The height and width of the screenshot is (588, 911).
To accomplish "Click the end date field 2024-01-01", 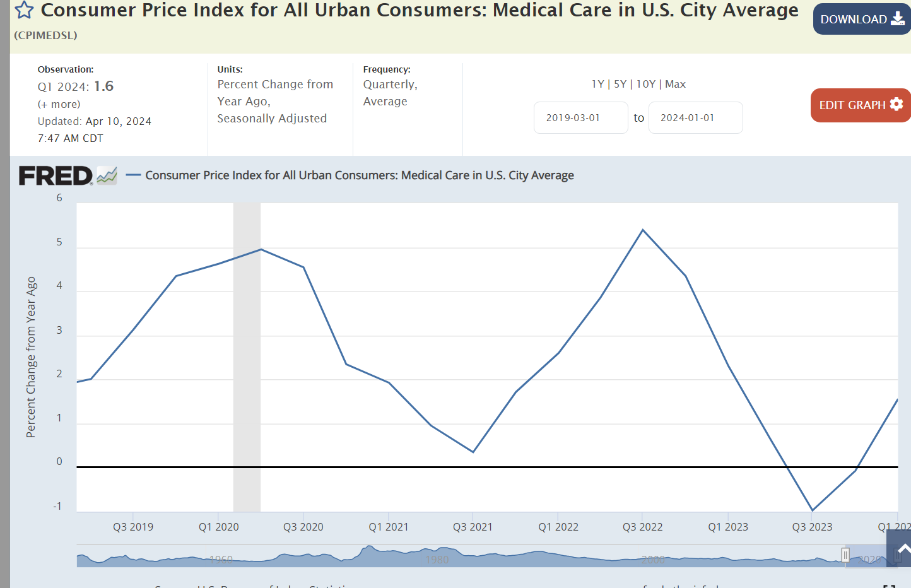I will 695,118.
